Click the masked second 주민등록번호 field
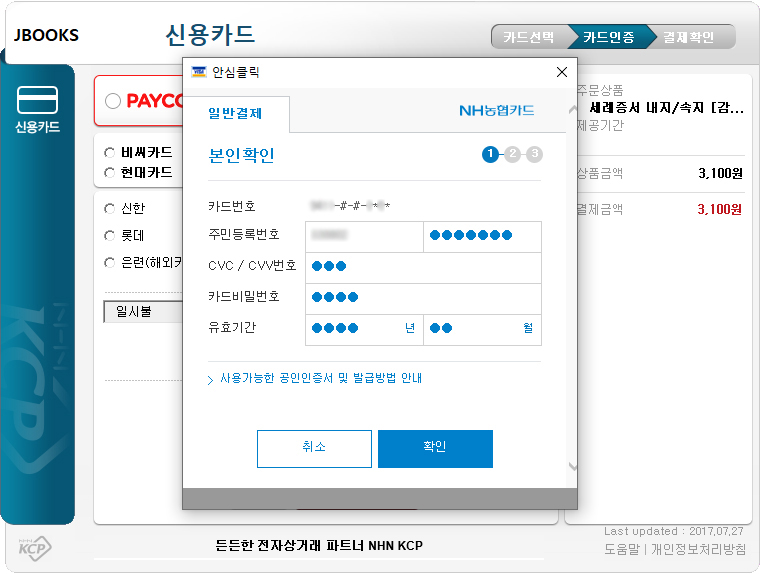 click(482, 237)
